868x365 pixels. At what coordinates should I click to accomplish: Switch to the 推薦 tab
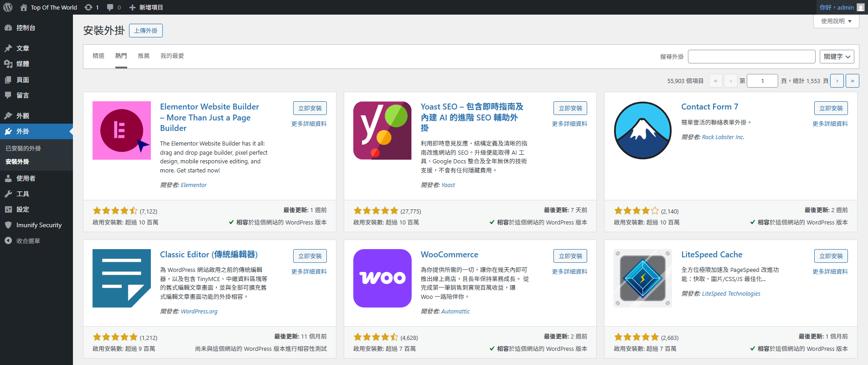point(144,56)
